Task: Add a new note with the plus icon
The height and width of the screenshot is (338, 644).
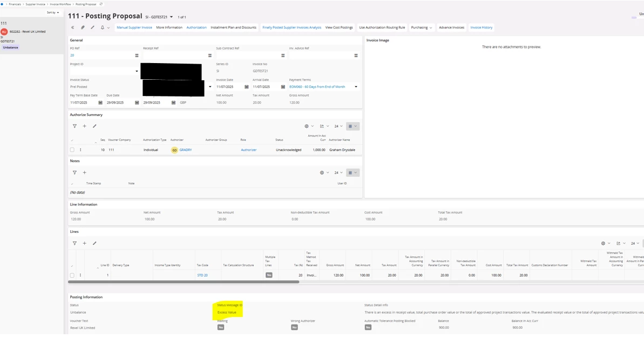Action: click(85, 173)
